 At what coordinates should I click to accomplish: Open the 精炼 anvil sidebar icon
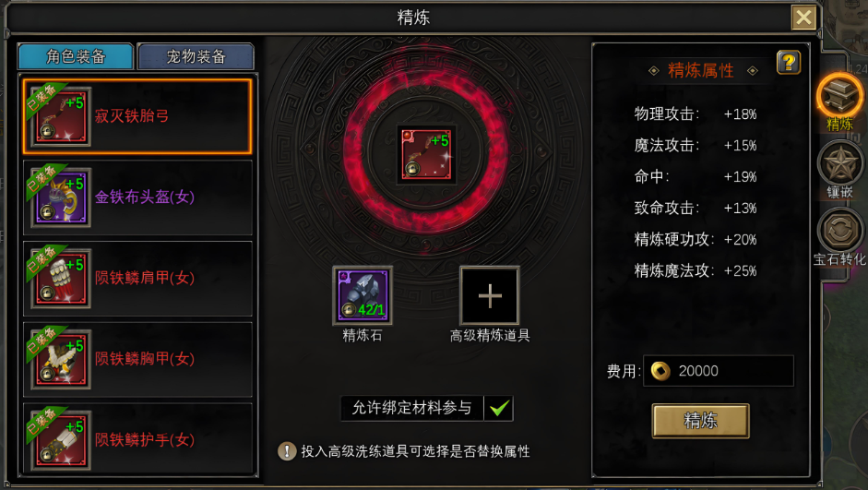point(839,98)
